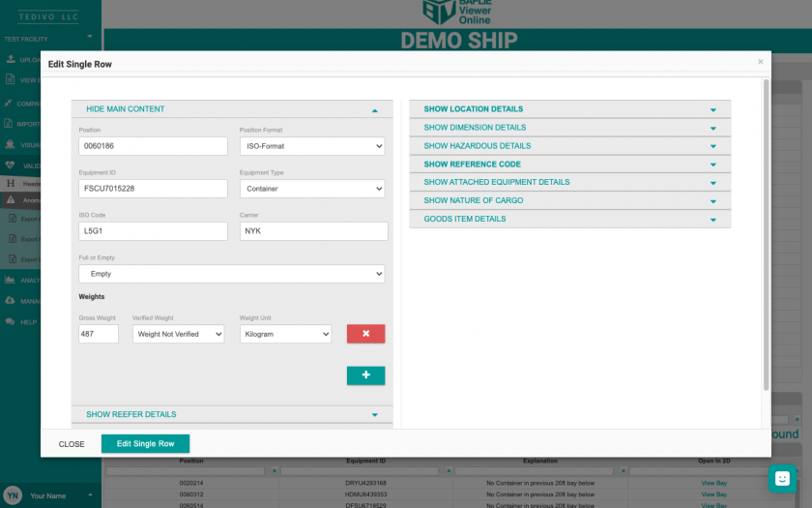This screenshot has height=508, width=812.
Task: Click the Visualize ship icon in sidebar
Action: pos(10,144)
